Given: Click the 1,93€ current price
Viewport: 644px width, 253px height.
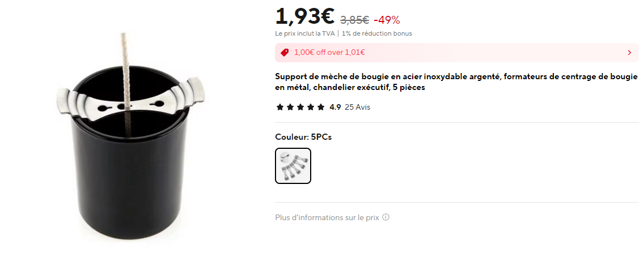Looking at the screenshot, I should click(x=305, y=17).
